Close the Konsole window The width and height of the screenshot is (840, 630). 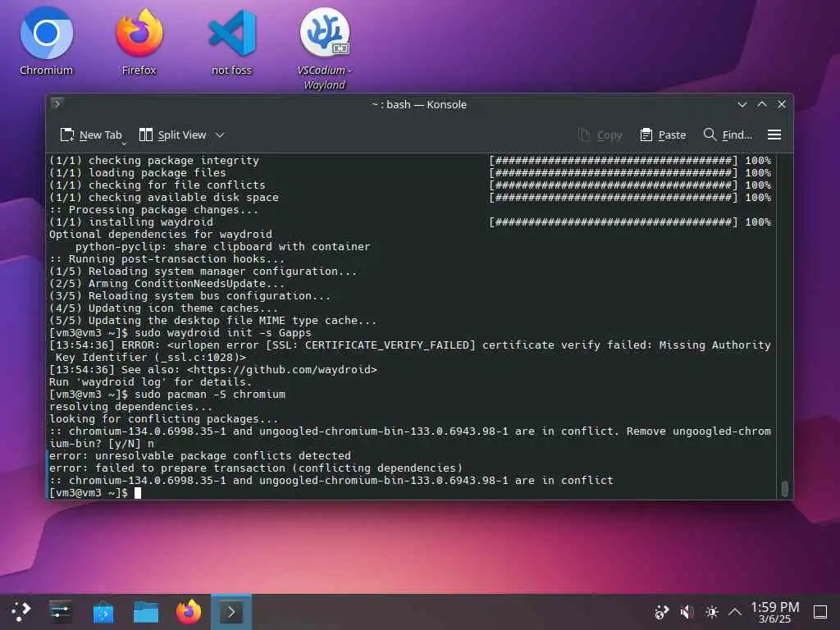click(782, 104)
